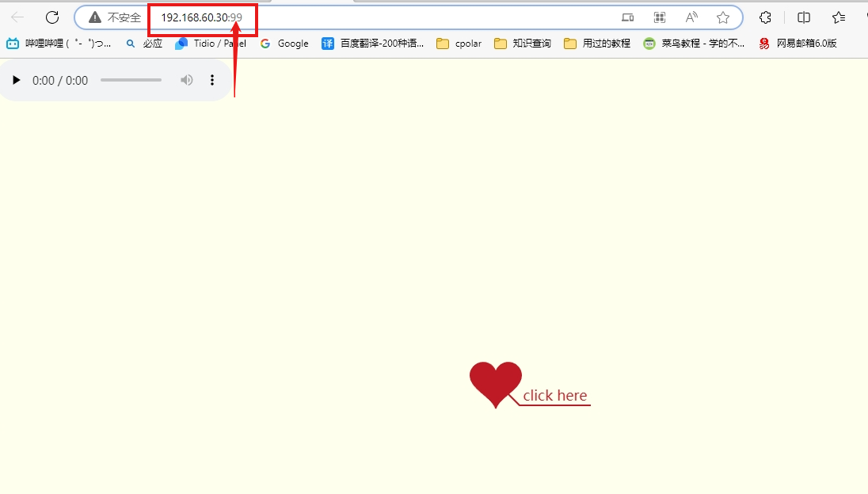Image resolution: width=868 pixels, height=494 pixels.
Task: Open the send-to-devices icon in address bar
Action: (628, 17)
